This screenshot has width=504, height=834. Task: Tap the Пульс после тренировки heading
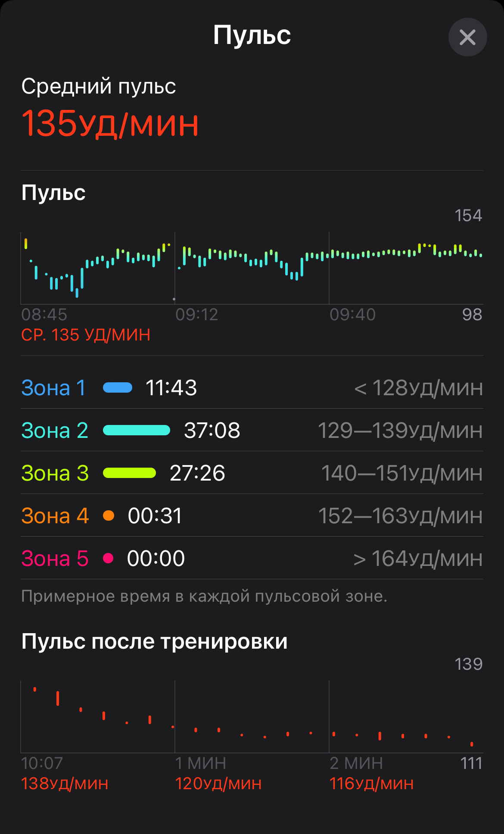click(154, 642)
